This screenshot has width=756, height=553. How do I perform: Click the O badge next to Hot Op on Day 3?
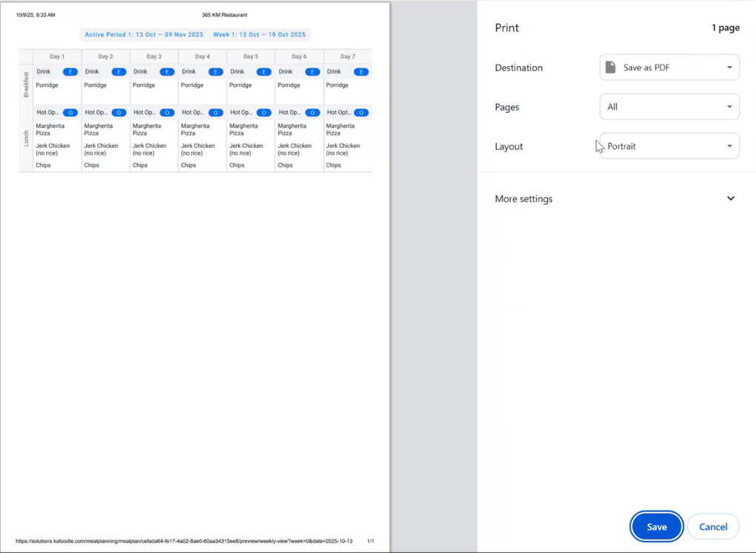click(x=167, y=112)
